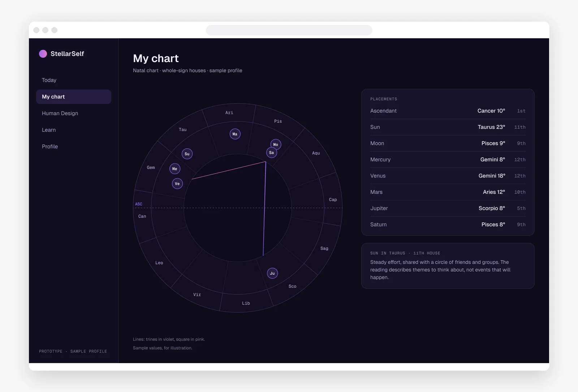Click the Ari sign label on wheel
The height and width of the screenshot is (392, 578).
pos(229,113)
